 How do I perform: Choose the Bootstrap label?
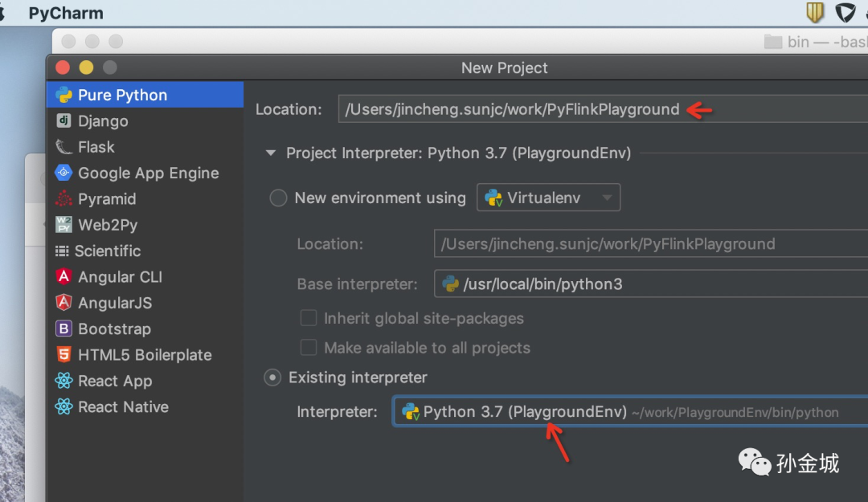point(115,329)
